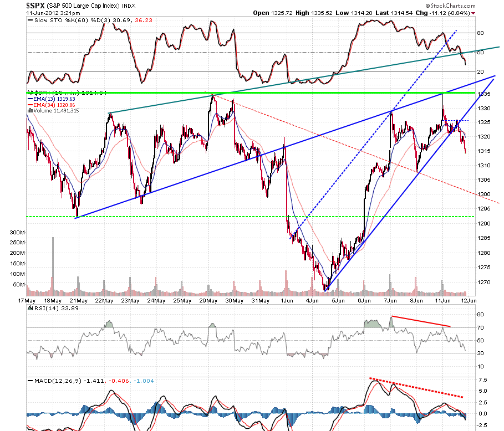
Task: Open the StockCharts.com attribution link
Action: click(x=450, y=6)
